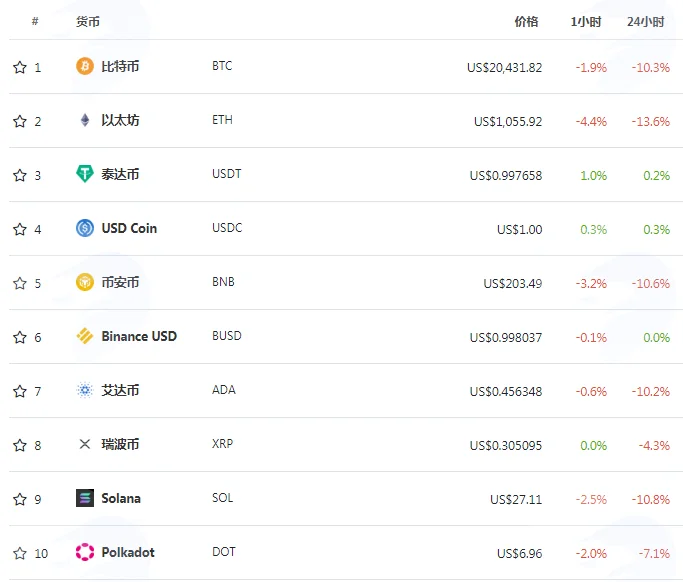The width and height of the screenshot is (683, 582).
Task: Star the XRP row as favorite
Action: click(20, 445)
